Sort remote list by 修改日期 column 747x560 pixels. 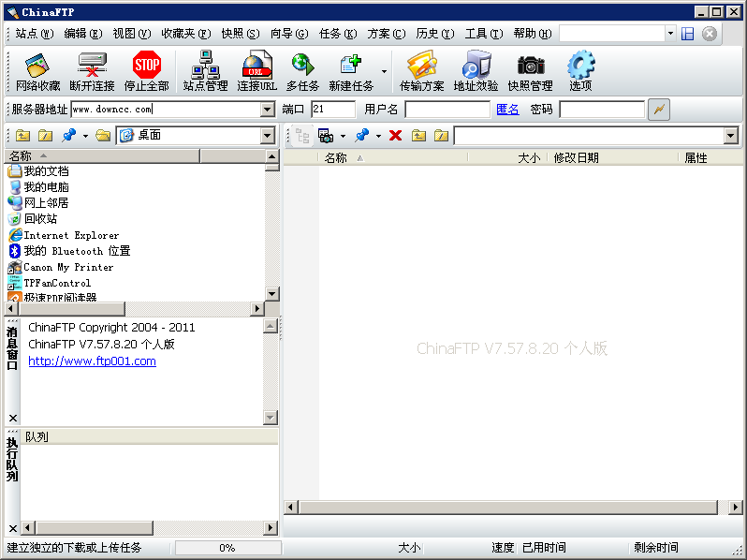[612, 157]
